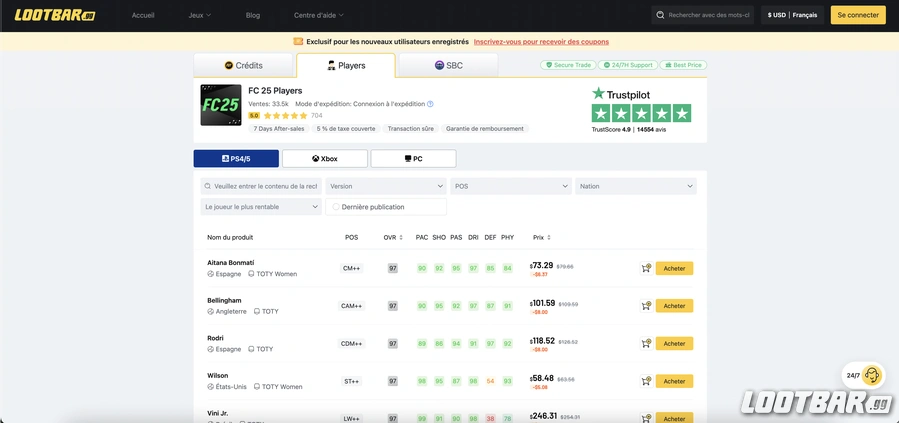899x423 pixels.
Task: Click the $118.52 price
Action: click(x=542, y=340)
